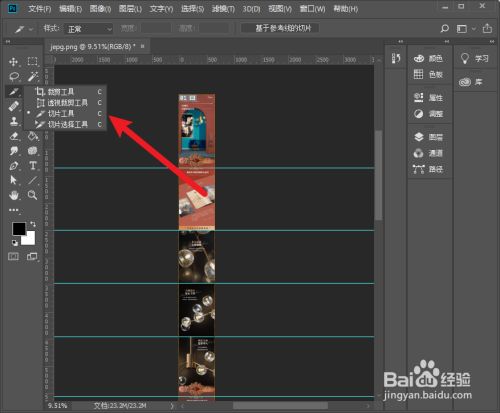This screenshot has width=500, height=413.
Task: Open the 学习 panel
Action: coord(474,59)
